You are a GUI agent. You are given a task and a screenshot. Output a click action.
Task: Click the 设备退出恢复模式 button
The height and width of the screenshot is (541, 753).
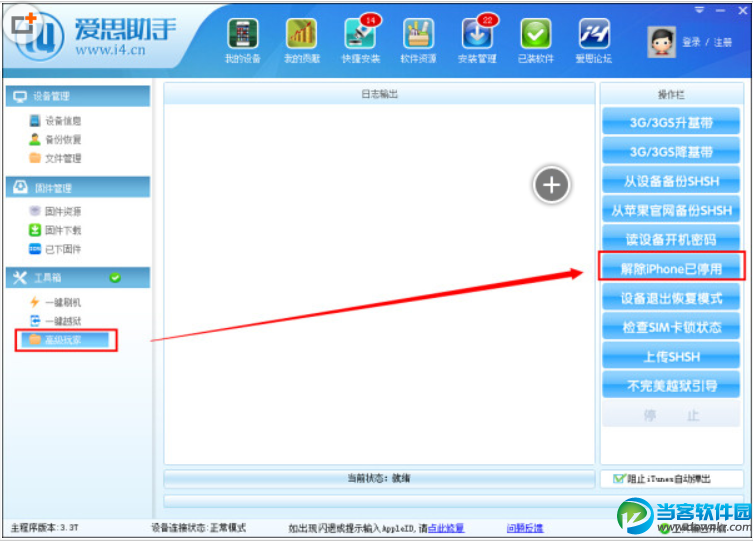tap(671, 298)
